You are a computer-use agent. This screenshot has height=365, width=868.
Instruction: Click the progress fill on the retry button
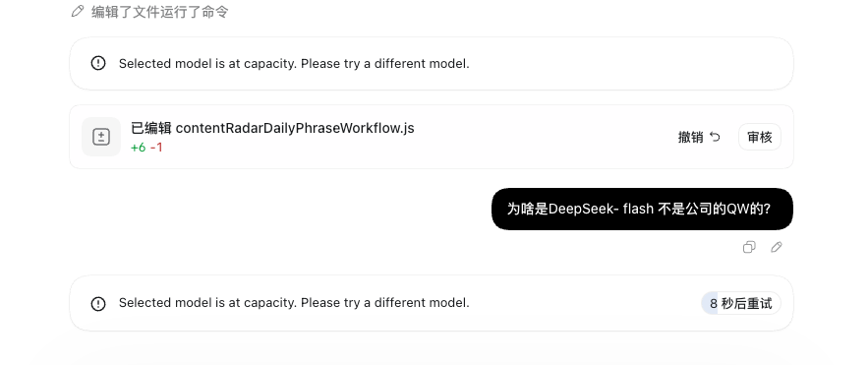click(x=709, y=304)
